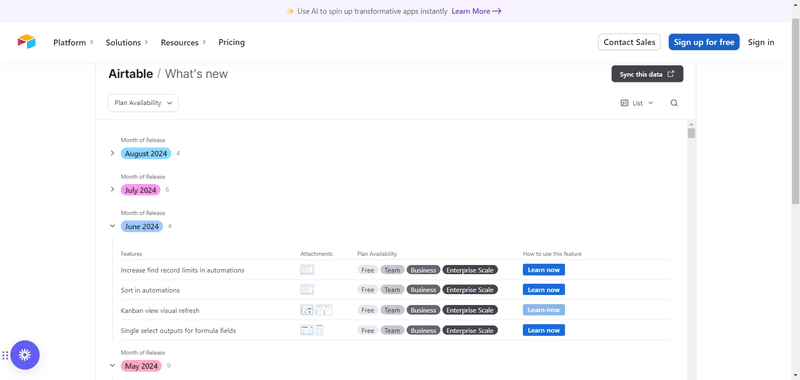800x380 pixels.
Task: Collapse the May 2024 group
Action: (x=112, y=365)
